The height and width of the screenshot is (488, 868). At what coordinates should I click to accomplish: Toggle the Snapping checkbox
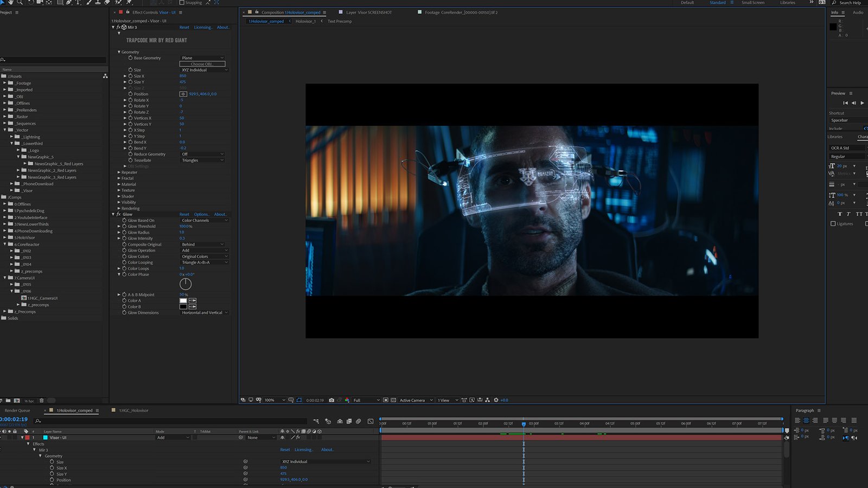[182, 3]
